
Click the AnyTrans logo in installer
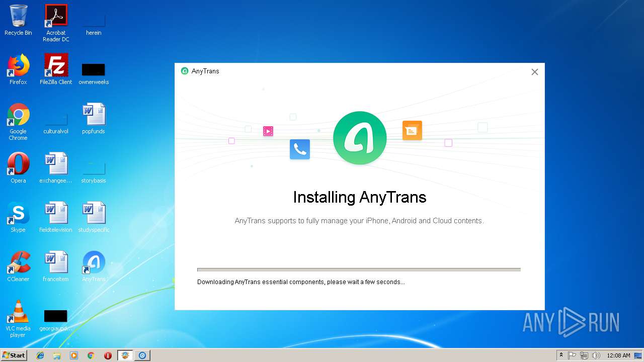click(x=360, y=138)
